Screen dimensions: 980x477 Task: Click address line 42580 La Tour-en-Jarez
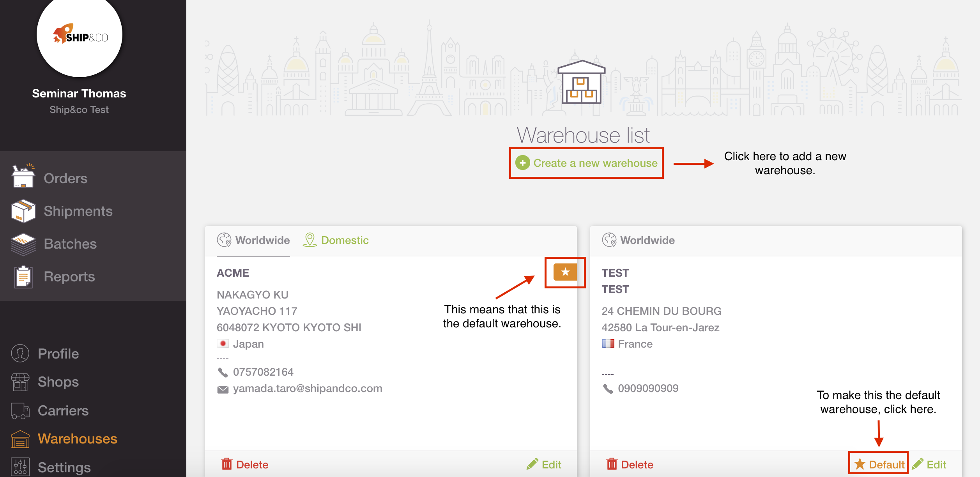tap(660, 327)
